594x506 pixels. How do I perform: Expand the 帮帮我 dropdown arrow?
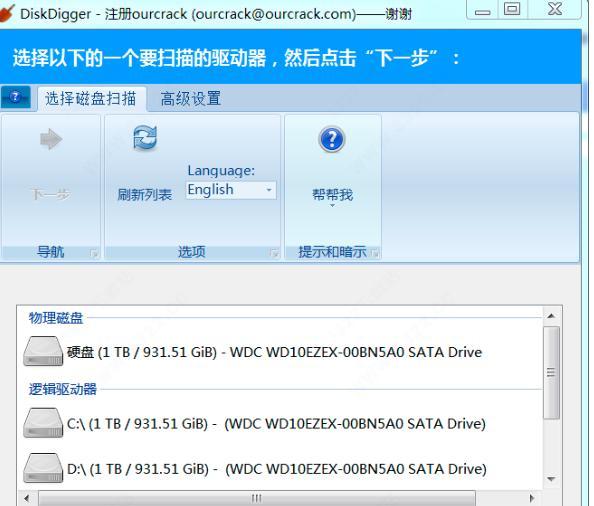[332, 206]
